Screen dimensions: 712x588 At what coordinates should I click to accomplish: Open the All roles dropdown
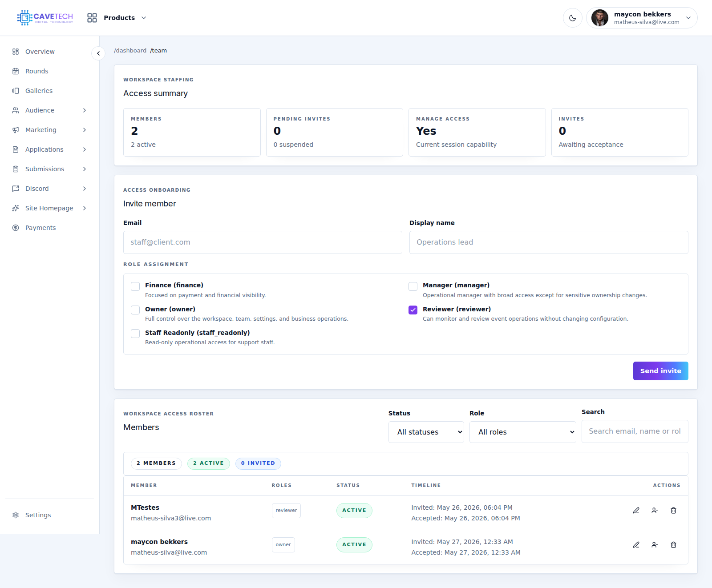tap(523, 432)
